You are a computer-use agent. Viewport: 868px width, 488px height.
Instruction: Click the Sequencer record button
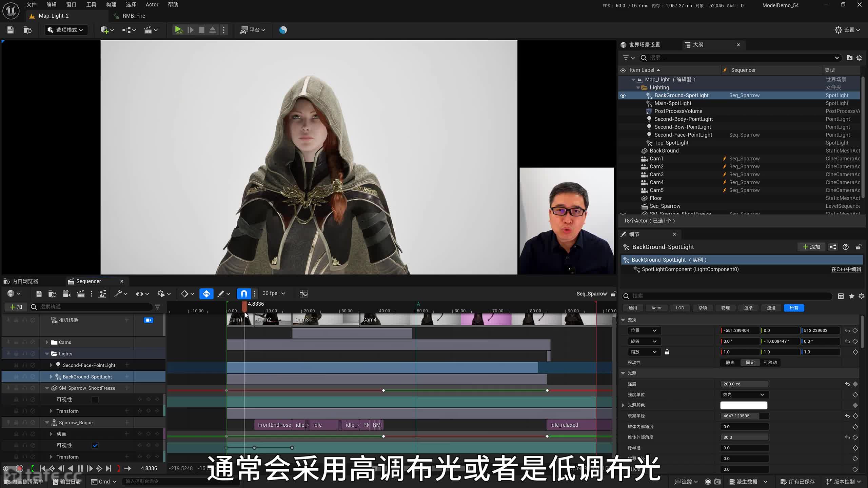[x=19, y=468]
